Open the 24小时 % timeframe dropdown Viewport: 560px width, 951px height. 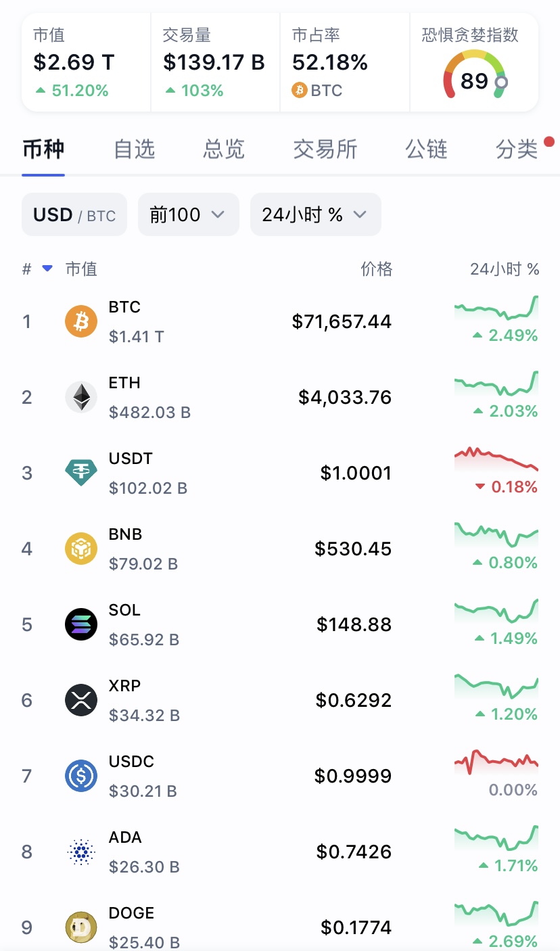point(315,215)
